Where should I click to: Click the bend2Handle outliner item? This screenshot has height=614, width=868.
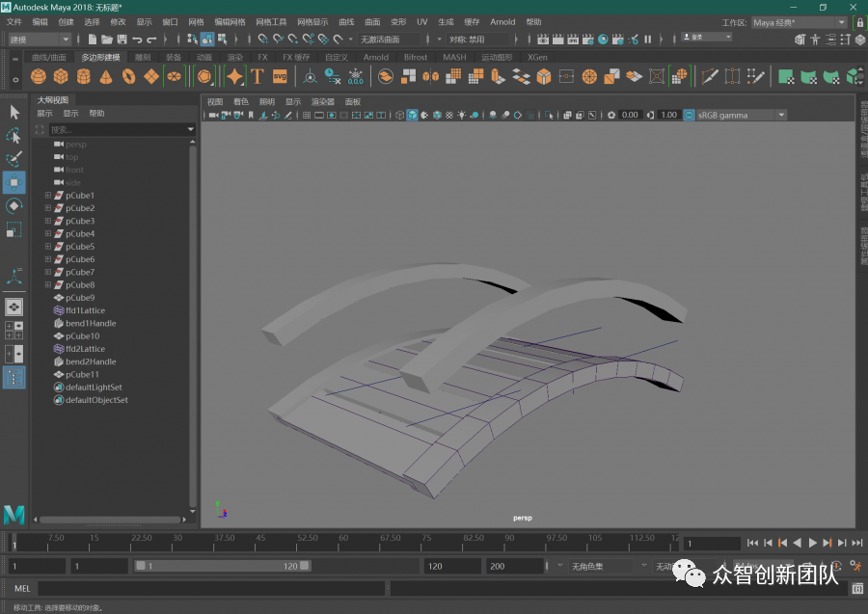tap(91, 361)
